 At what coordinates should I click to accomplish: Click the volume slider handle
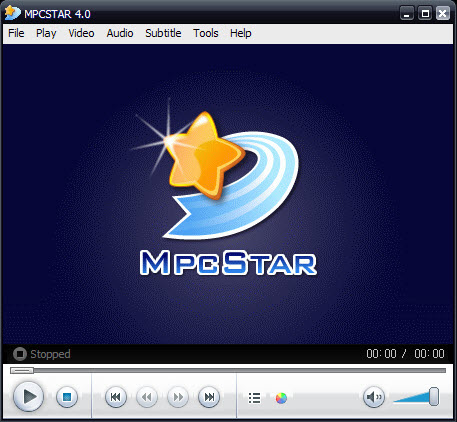pos(434,397)
